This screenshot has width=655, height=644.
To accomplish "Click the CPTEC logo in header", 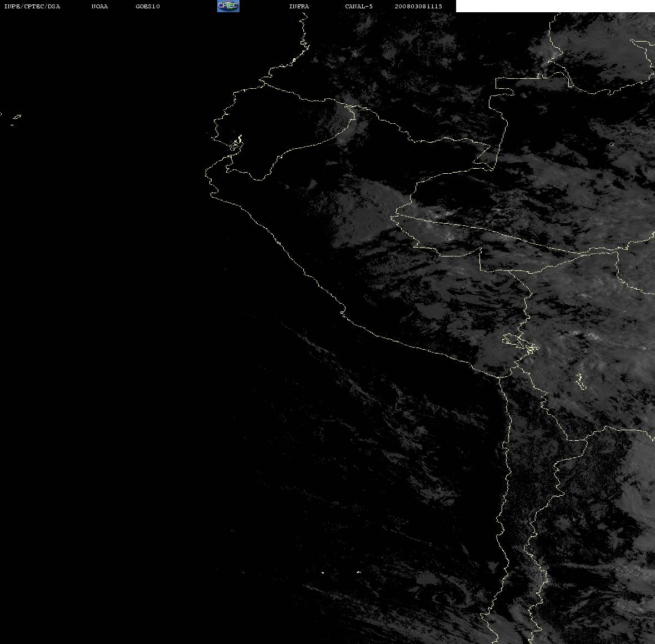I will [228, 6].
